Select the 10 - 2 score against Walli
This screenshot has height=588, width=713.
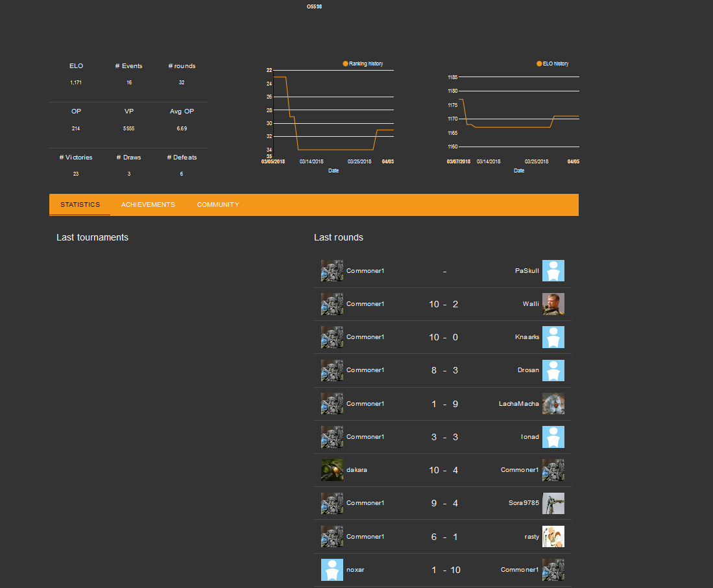tap(443, 304)
